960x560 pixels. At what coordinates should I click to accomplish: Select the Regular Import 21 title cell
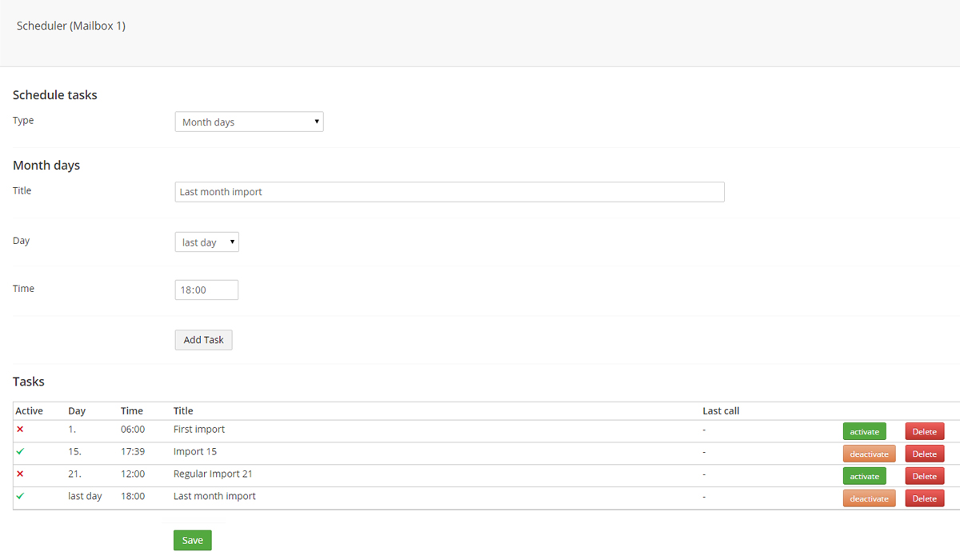(x=213, y=474)
